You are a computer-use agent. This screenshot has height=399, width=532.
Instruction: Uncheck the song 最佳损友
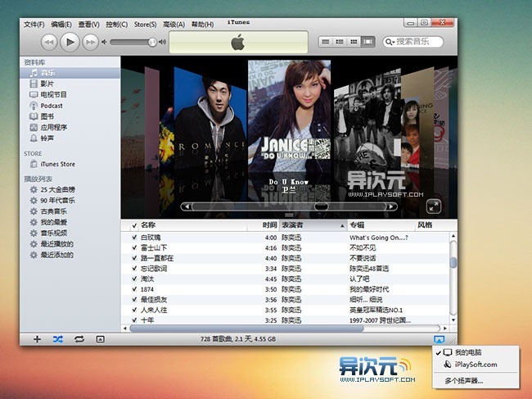point(134,300)
